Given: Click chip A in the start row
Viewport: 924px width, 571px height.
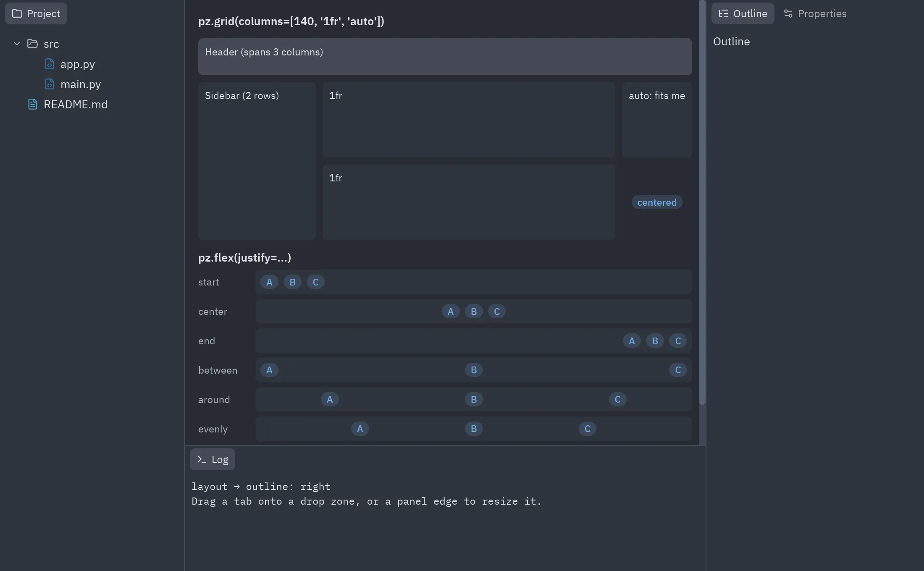Looking at the screenshot, I should (x=269, y=282).
